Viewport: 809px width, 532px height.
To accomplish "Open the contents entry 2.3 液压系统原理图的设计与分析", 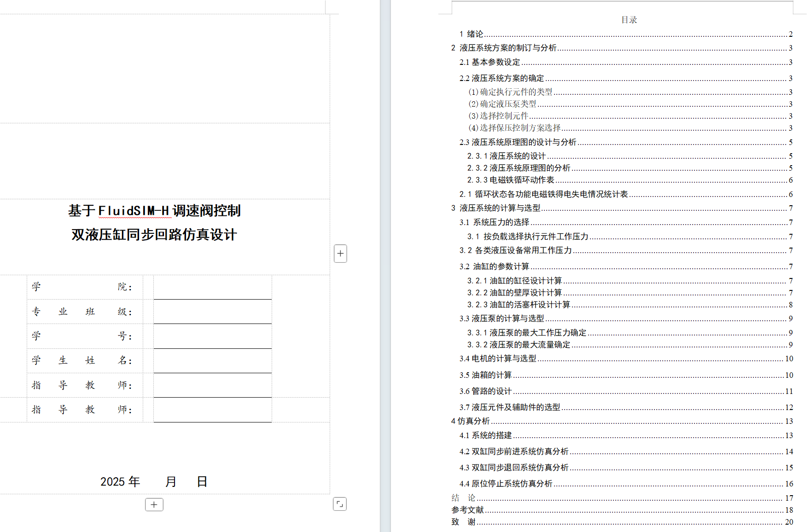I will [626, 142].
